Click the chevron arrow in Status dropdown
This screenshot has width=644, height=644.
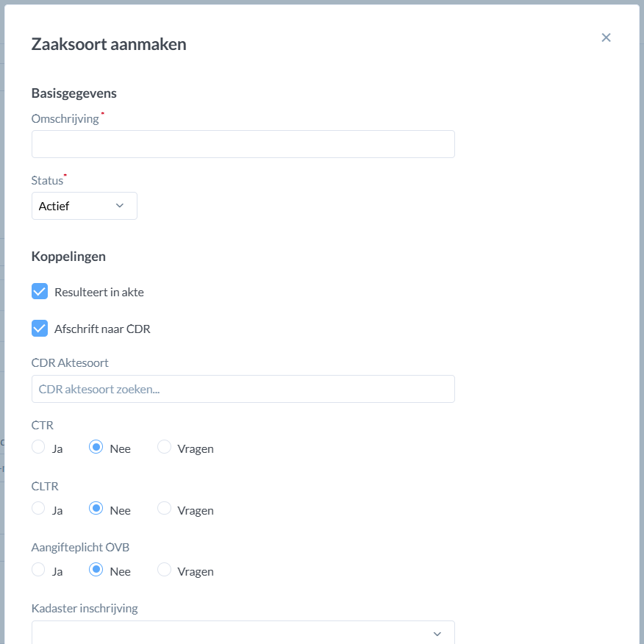pyautogui.click(x=120, y=206)
